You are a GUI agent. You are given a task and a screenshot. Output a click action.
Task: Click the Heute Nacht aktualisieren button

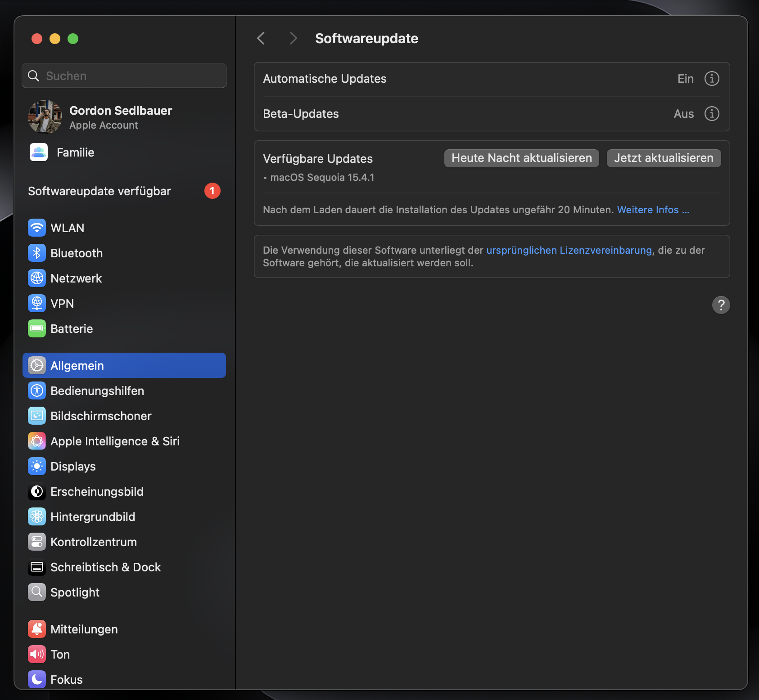click(x=522, y=158)
